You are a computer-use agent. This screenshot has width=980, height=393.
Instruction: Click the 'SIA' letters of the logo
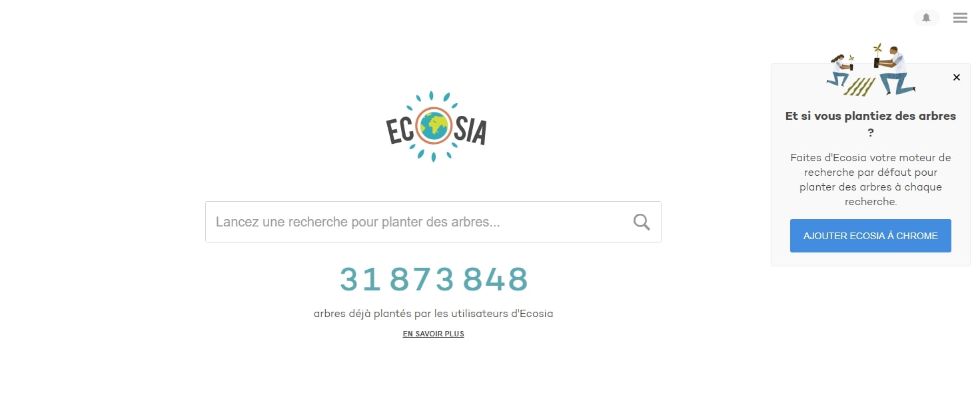(x=470, y=131)
